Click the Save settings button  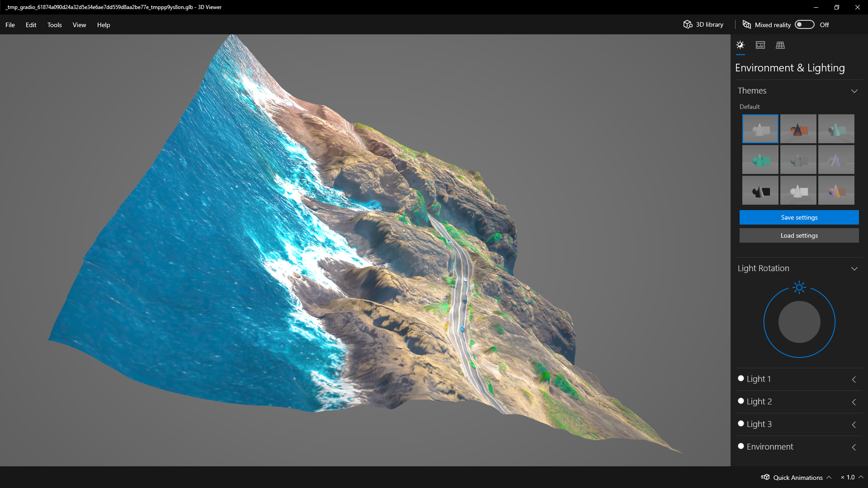(x=799, y=217)
